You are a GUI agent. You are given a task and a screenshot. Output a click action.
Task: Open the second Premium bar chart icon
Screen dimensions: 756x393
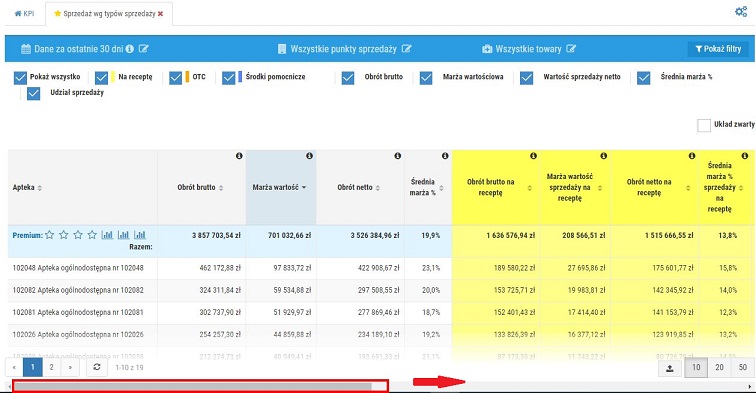point(123,235)
